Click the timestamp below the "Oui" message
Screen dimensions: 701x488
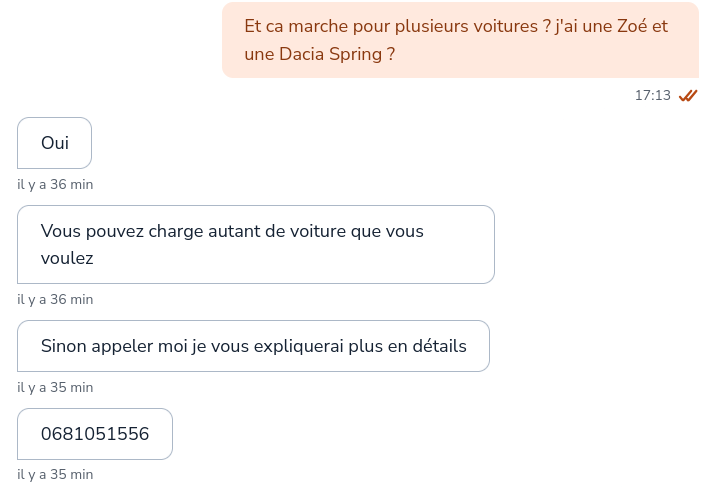55,185
